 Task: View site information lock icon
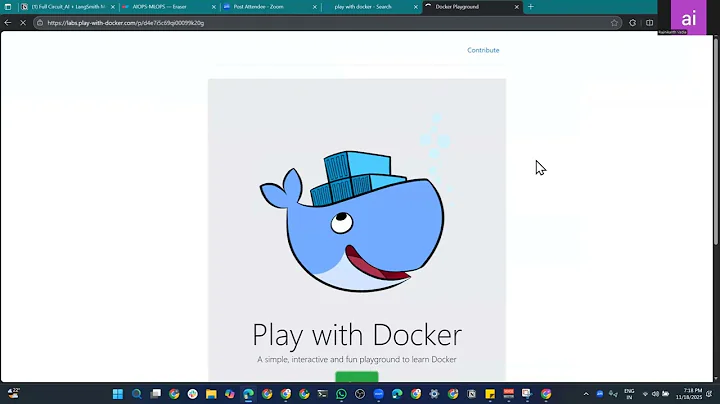pos(40,23)
